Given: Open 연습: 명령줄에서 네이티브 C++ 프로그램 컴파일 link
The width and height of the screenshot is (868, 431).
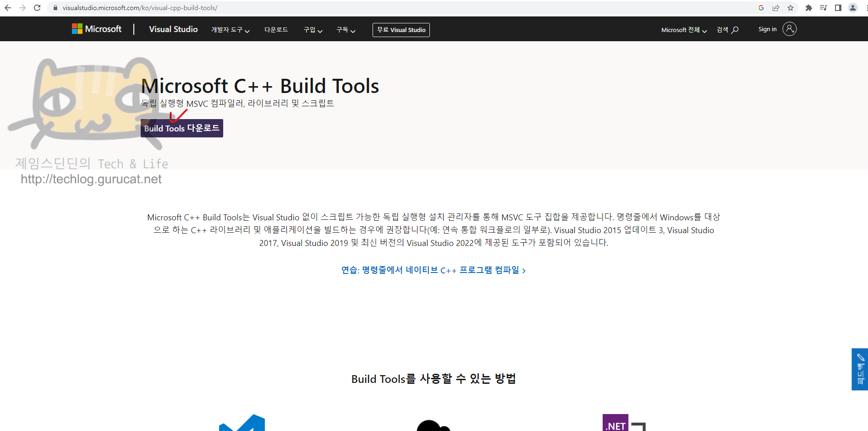Looking at the screenshot, I should [434, 270].
